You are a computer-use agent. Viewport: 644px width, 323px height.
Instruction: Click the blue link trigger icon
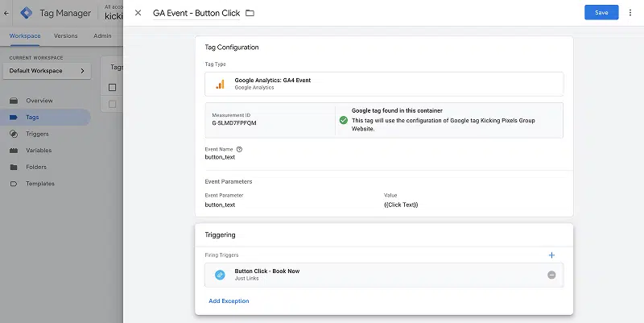pyautogui.click(x=220, y=275)
